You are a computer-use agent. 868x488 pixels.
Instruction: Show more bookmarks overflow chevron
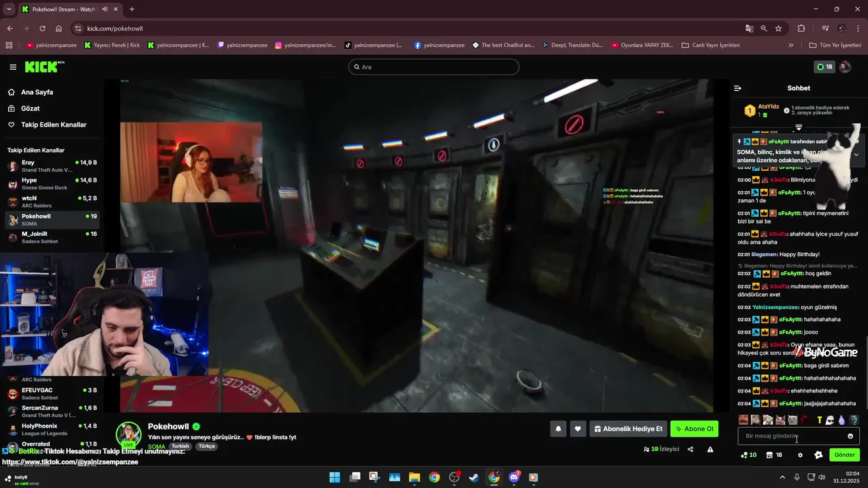click(791, 45)
